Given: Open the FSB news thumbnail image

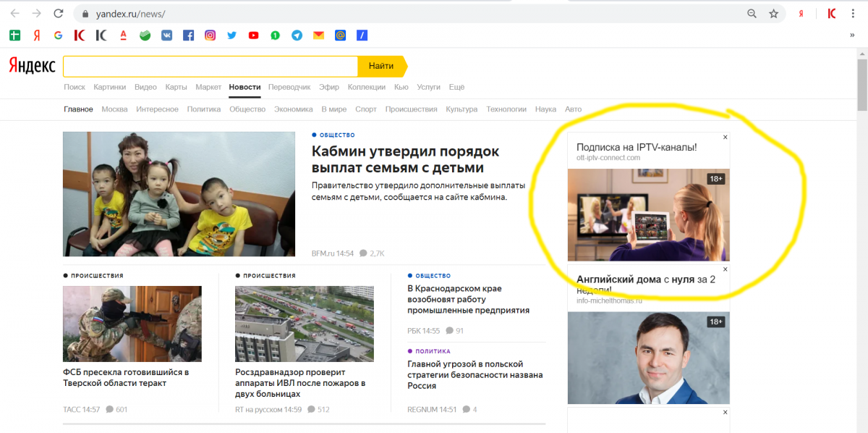Looking at the screenshot, I should (x=132, y=324).
